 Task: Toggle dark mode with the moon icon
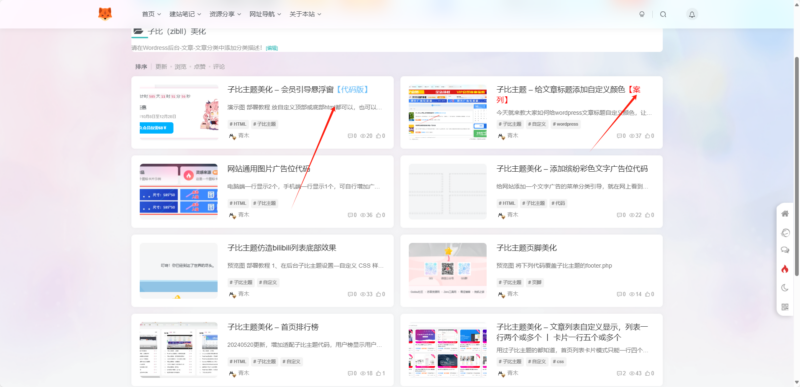(785, 288)
